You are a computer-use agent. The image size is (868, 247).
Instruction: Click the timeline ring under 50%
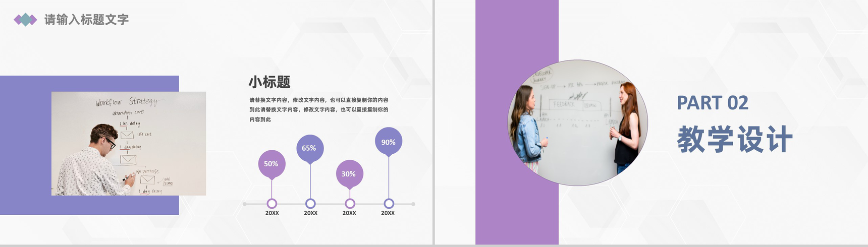tap(272, 204)
